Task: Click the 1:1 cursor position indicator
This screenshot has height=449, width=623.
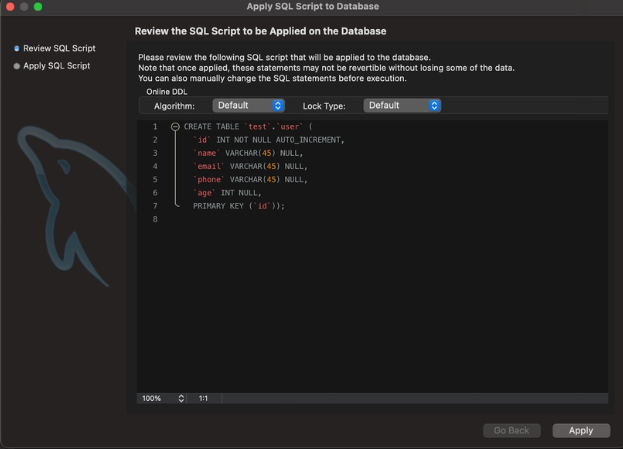Action: click(x=203, y=398)
